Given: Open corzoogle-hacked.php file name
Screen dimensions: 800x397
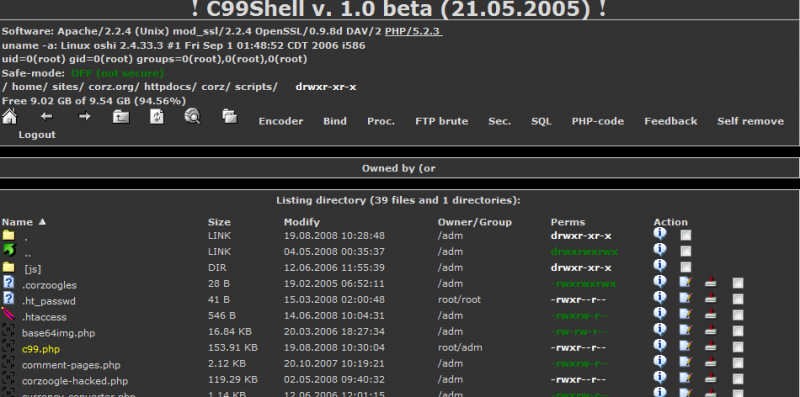Looking at the screenshot, I should [75, 381].
